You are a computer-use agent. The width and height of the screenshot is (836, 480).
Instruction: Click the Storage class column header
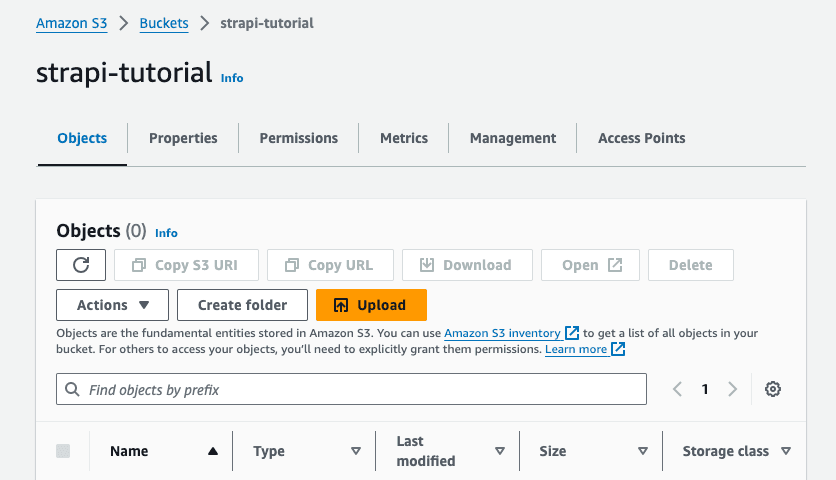point(726,451)
